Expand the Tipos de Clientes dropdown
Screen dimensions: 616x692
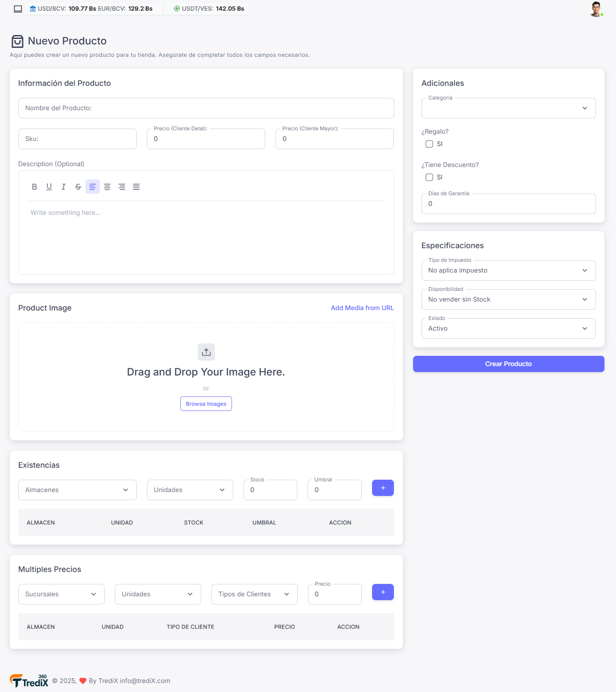[254, 594]
